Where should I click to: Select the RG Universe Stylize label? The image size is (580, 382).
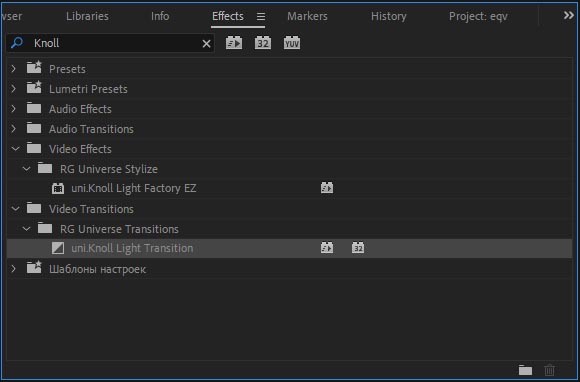pos(109,169)
